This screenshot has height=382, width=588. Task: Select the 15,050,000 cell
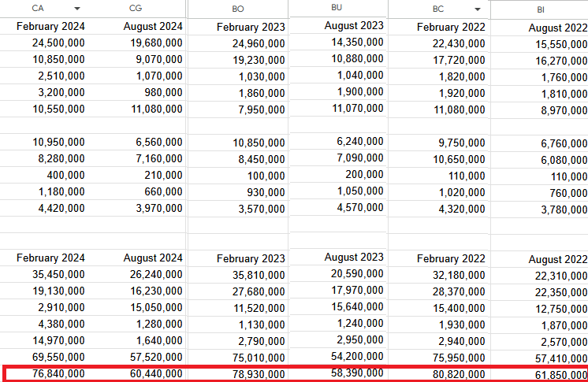[156, 307]
